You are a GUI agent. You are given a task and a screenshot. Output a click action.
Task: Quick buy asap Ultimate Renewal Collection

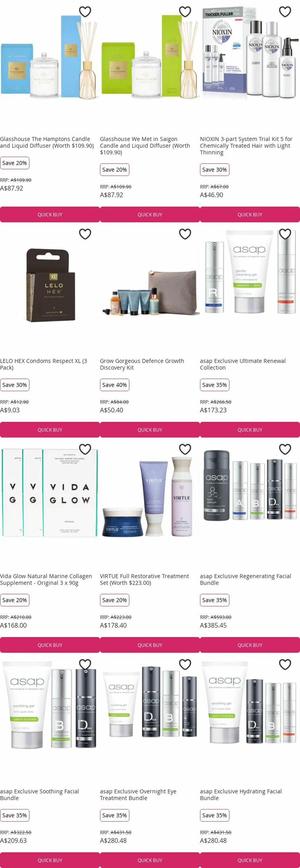250,430
